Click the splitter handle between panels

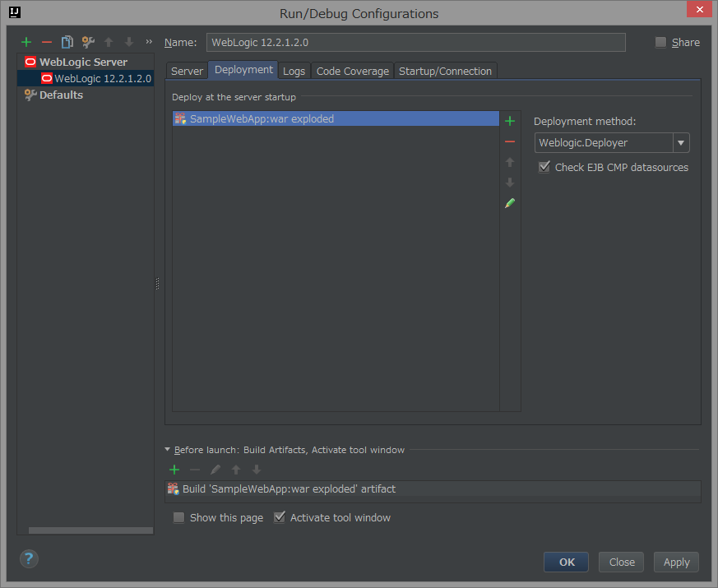[158, 284]
